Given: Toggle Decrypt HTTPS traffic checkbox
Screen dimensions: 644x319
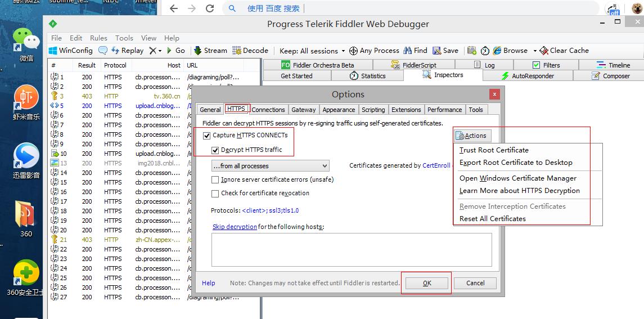Looking at the screenshot, I should click(215, 150).
